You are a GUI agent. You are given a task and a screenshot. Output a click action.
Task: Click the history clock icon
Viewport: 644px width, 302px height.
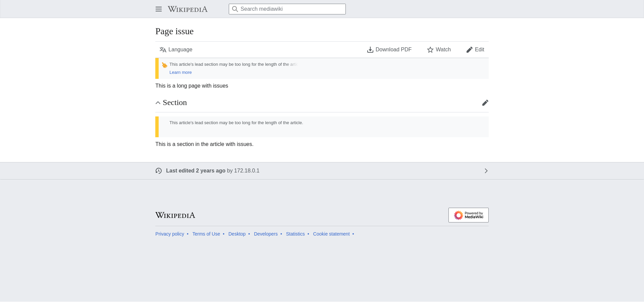tap(159, 171)
